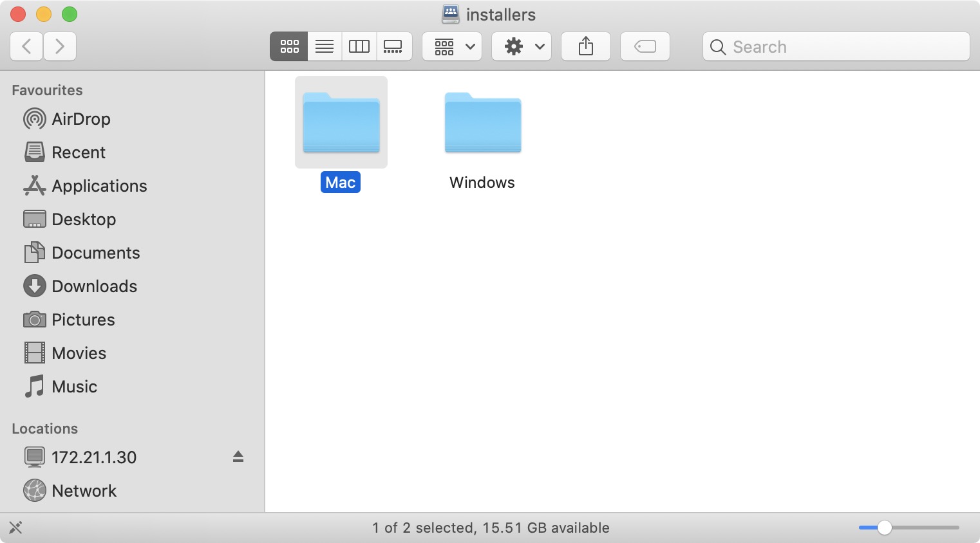Open the group-by arrangement dropdown

tap(452, 46)
